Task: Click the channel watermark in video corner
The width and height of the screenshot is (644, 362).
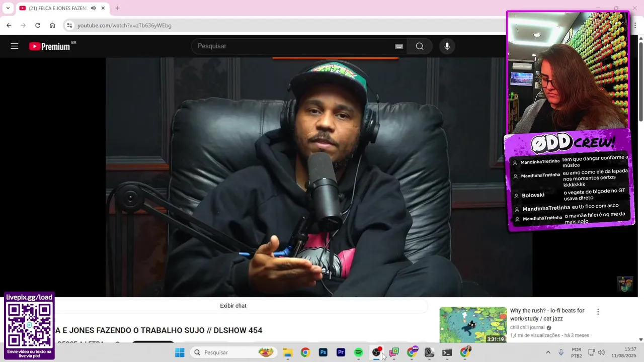Action: [x=625, y=284]
